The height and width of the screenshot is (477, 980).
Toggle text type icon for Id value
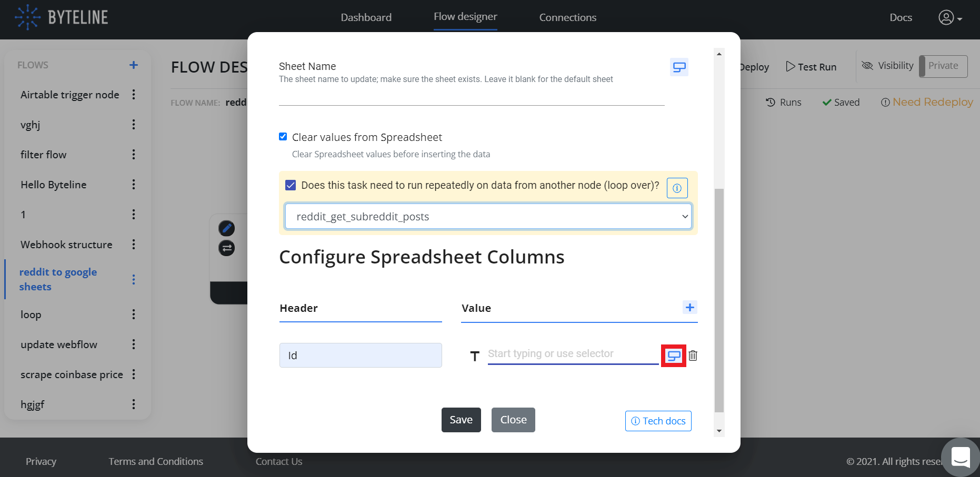475,356
